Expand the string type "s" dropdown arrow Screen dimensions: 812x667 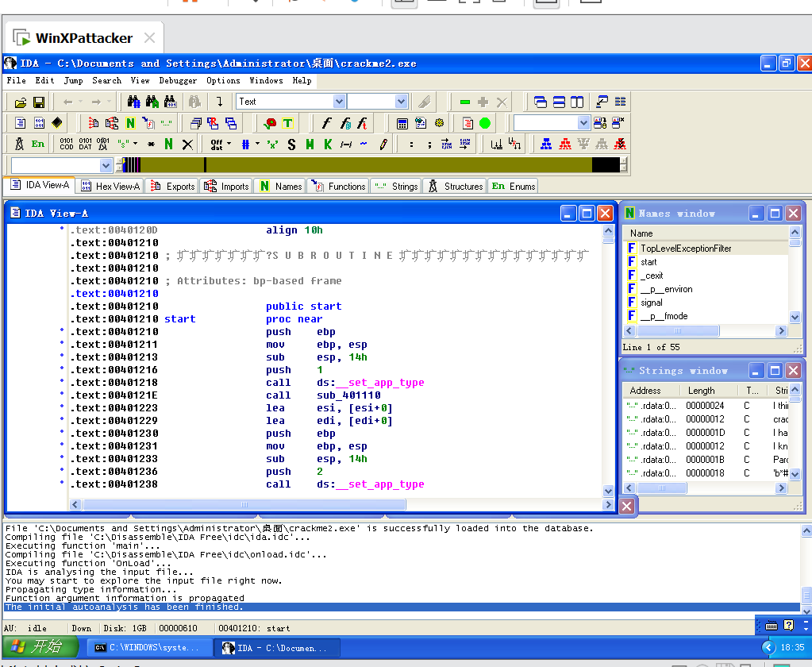click(135, 144)
